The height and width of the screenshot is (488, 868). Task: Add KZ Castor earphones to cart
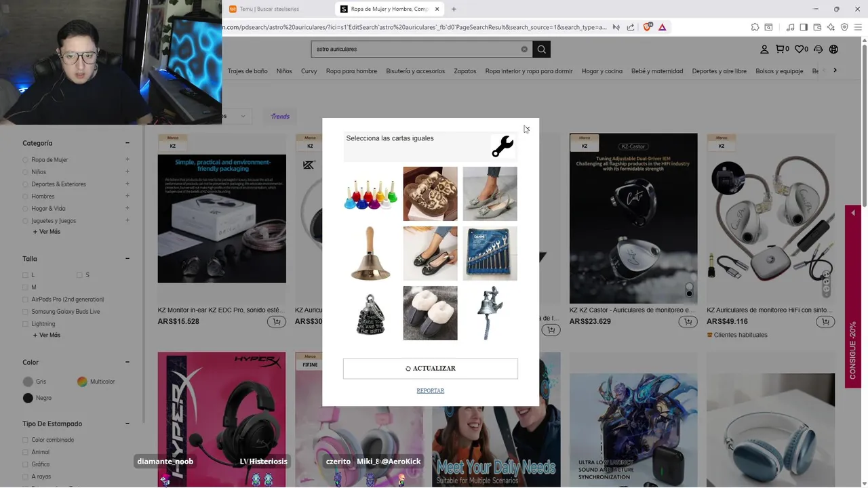688,321
